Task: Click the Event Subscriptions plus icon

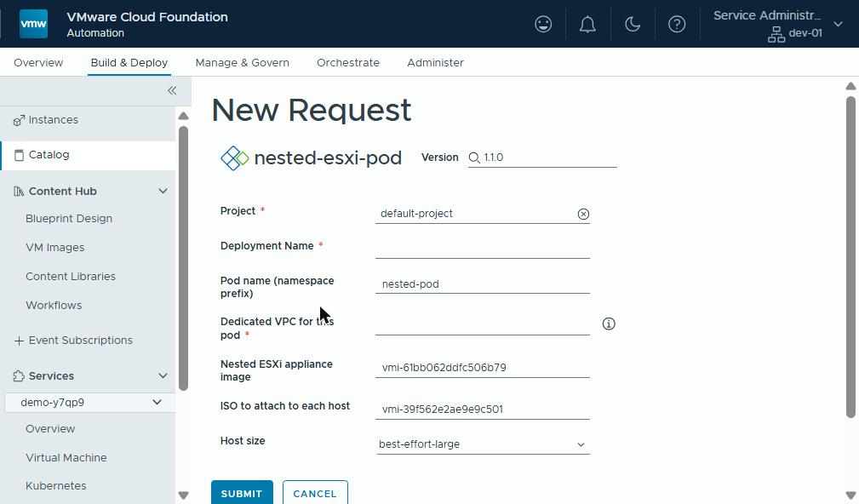Action: pyautogui.click(x=19, y=341)
